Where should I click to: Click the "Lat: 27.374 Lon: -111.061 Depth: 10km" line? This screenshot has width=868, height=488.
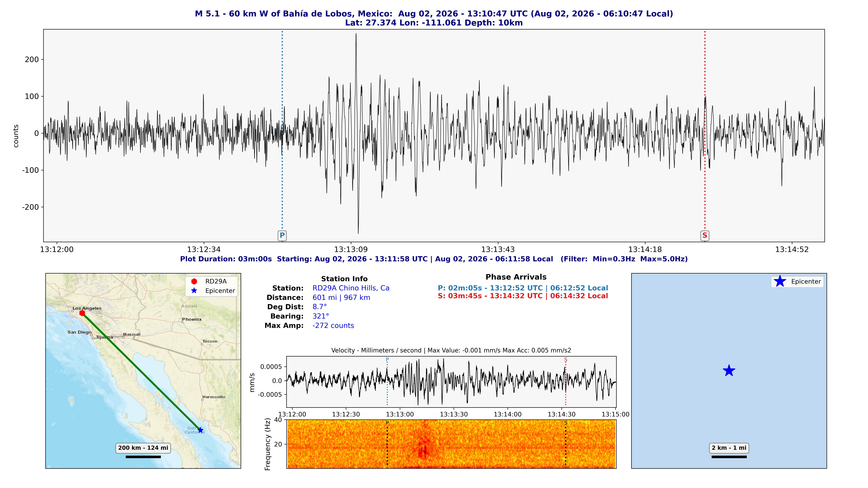point(434,23)
